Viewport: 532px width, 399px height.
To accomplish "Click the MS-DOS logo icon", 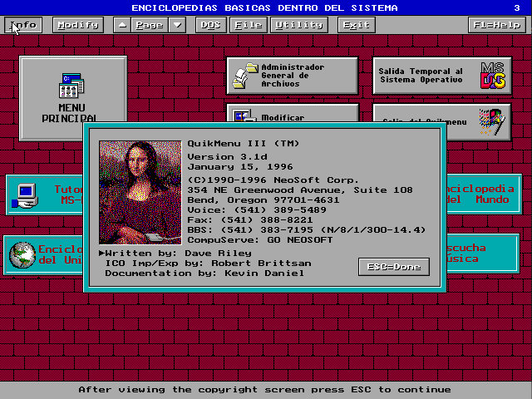I will tap(493, 76).
